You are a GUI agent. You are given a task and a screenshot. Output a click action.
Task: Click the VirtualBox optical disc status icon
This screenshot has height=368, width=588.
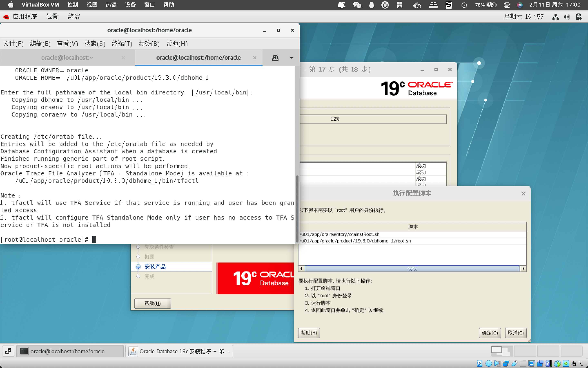pyautogui.click(x=488, y=363)
